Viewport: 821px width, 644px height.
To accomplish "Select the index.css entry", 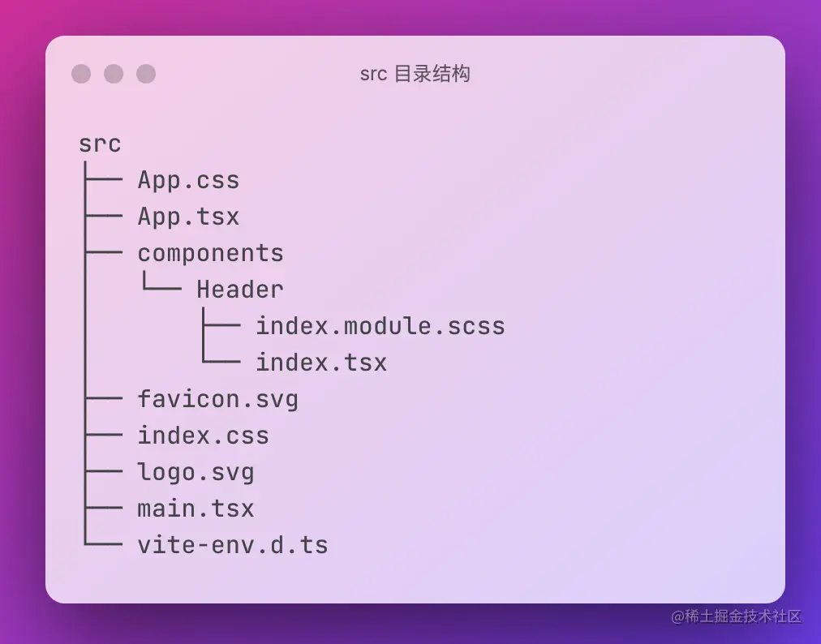I will (x=203, y=435).
